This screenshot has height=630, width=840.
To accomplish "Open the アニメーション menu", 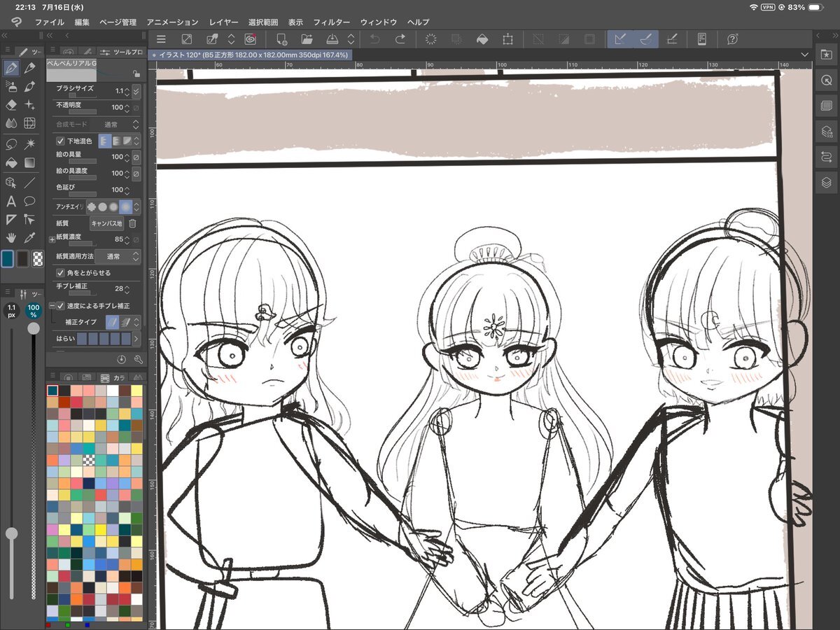I will point(173,22).
